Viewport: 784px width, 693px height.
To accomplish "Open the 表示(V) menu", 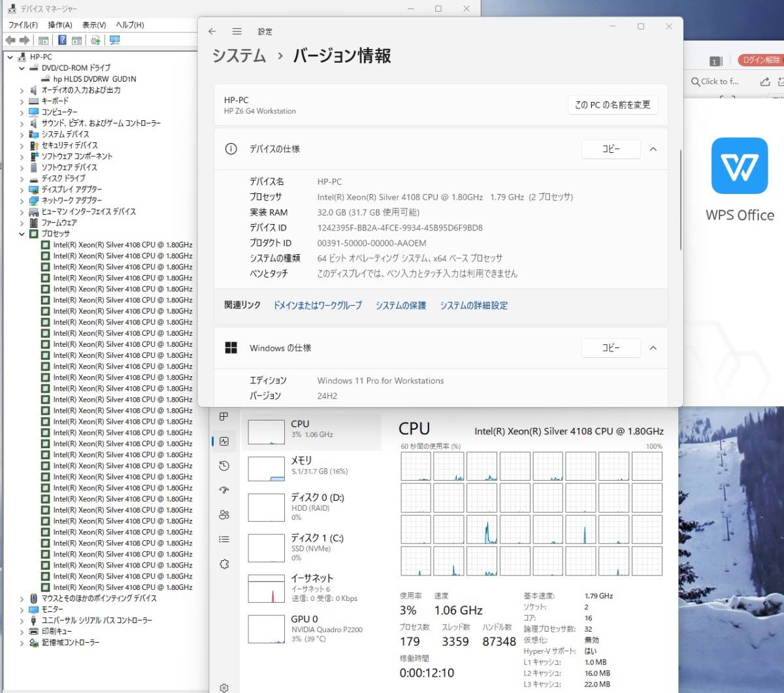I will (94, 25).
